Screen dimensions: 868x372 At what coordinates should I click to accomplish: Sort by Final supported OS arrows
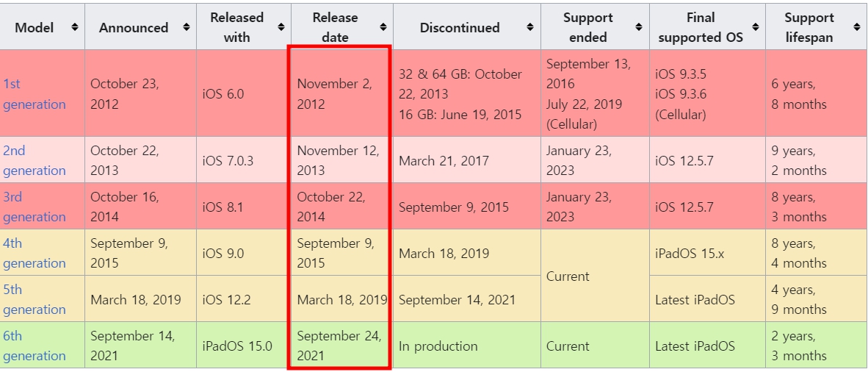click(x=754, y=27)
